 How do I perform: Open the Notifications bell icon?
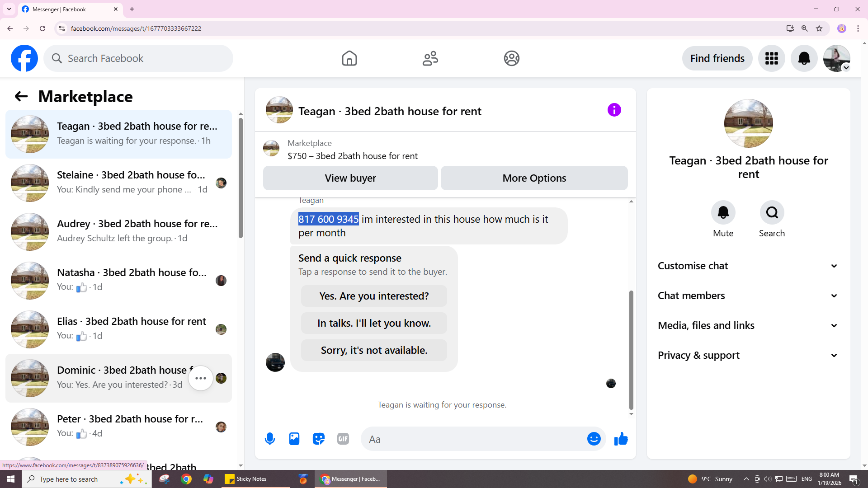coord(804,58)
